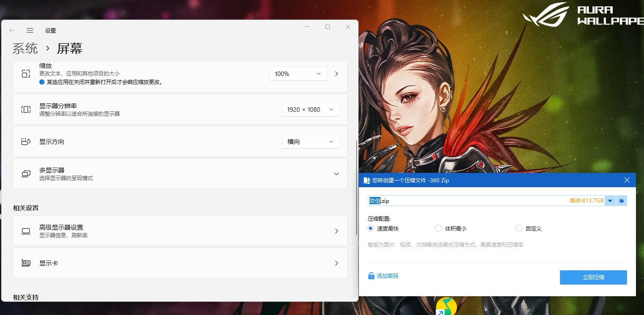The width and height of the screenshot is (644, 315).
Task: Minimize the Settings window
Action: pos(307,27)
